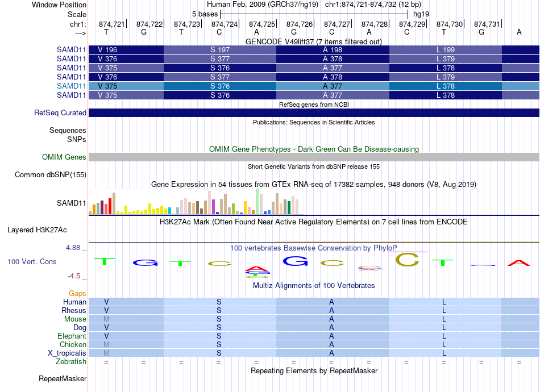Click the Publications Sequences track title
Image resolution: width=540 pixels, height=392 pixels.
(x=314, y=122)
